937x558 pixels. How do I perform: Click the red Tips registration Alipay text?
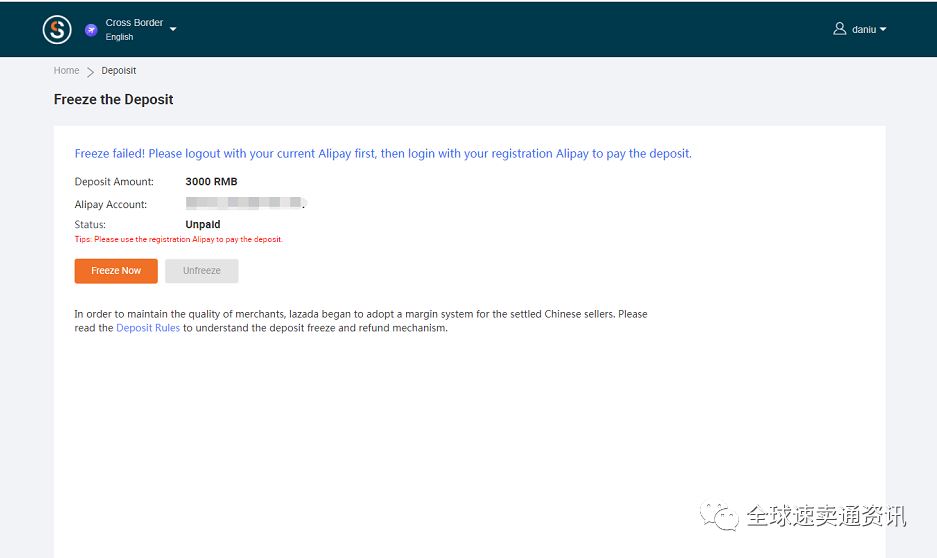point(178,239)
